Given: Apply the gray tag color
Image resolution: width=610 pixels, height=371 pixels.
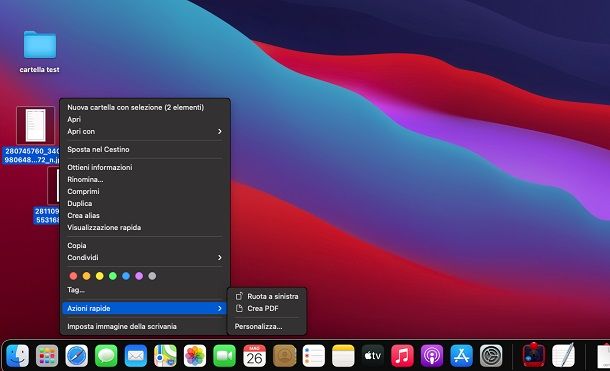Looking at the screenshot, I should (x=152, y=276).
